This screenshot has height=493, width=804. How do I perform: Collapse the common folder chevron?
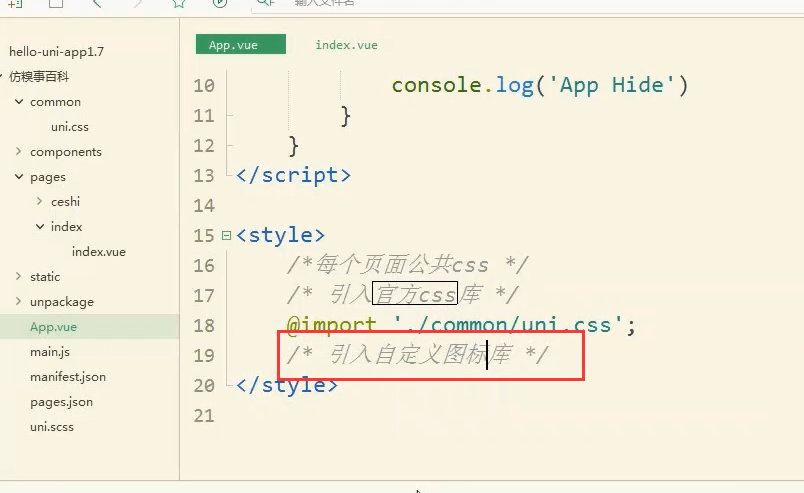coord(19,102)
